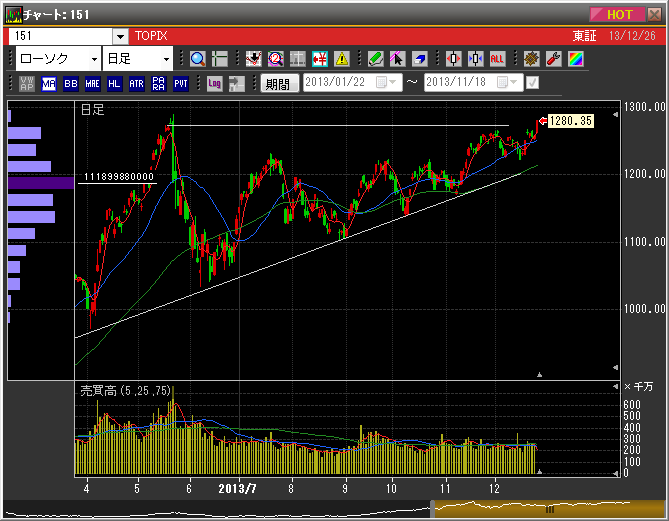The width and height of the screenshot is (669, 521).
Task: Click the small triangle at top right of price chart
Action: [615, 115]
